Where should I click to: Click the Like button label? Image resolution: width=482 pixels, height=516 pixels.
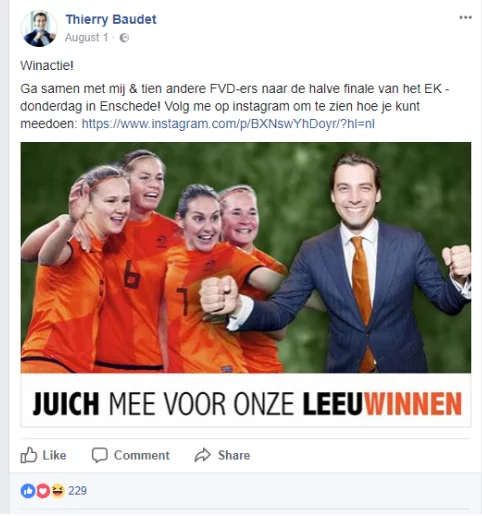click(54, 455)
